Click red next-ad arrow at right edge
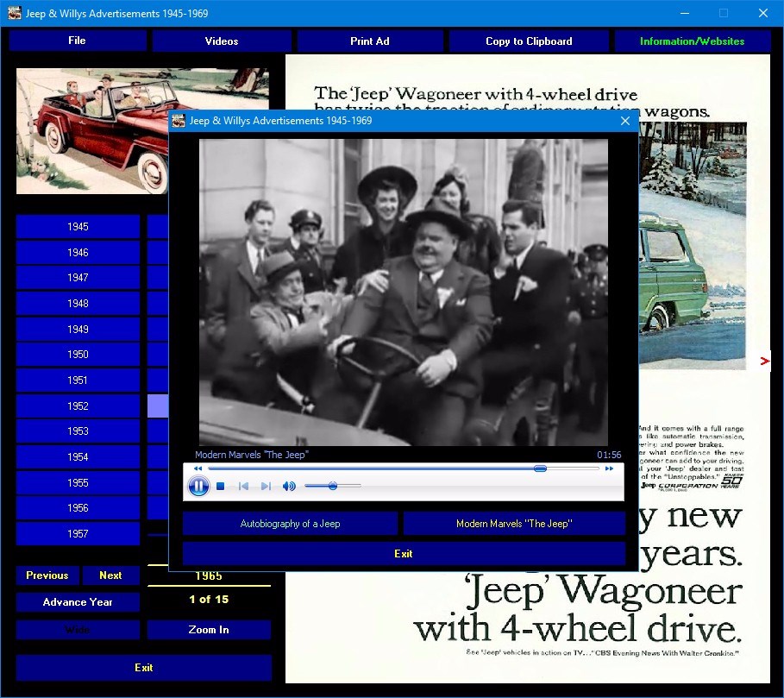This screenshot has width=784, height=698. pyautogui.click(x=764, y=361)
